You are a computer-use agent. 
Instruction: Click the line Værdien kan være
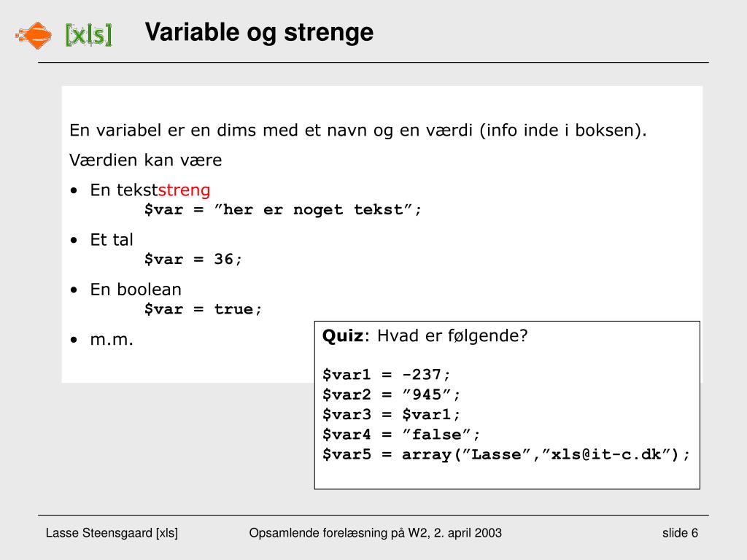[145, 160]
